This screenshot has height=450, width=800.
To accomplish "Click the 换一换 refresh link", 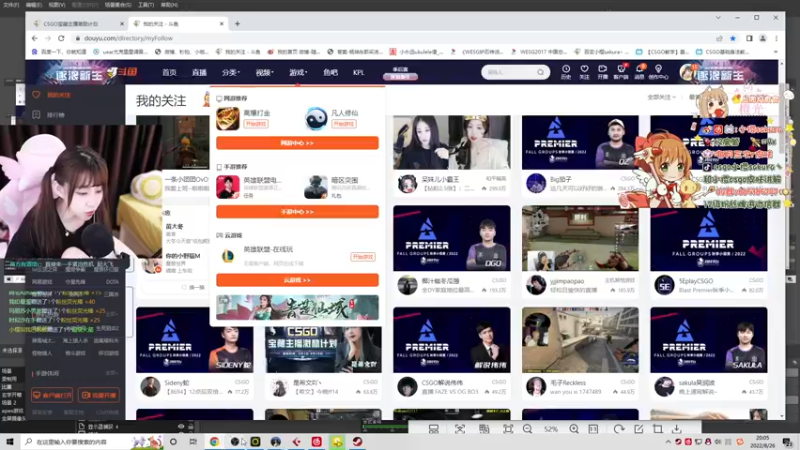I will pos(193,287).
